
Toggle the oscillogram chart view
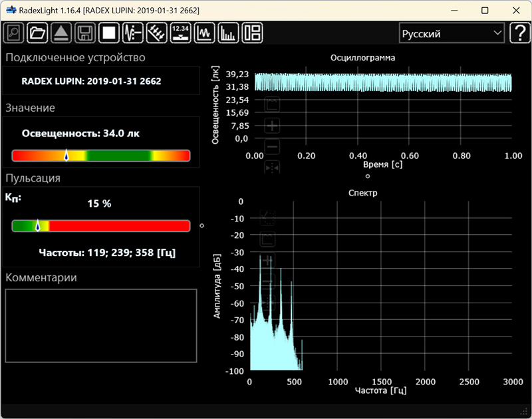coord(204,33)
